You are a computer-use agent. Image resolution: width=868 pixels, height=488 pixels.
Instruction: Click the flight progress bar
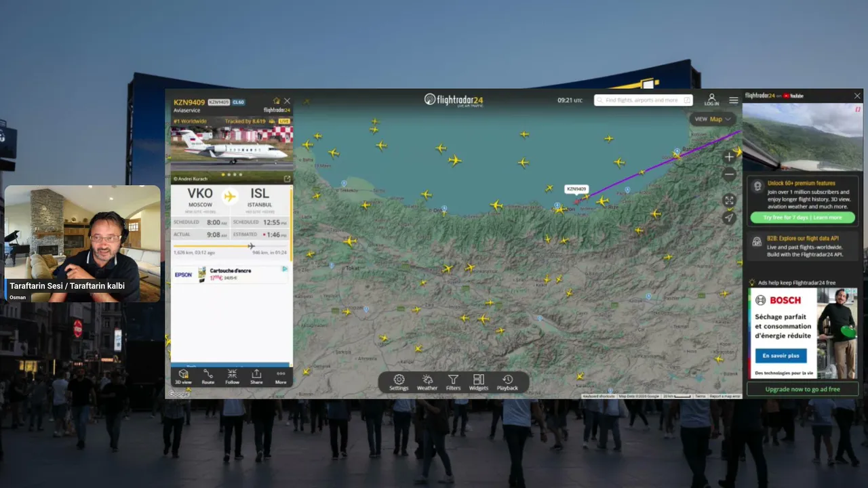pyautogui.click(x=231, y=246)
